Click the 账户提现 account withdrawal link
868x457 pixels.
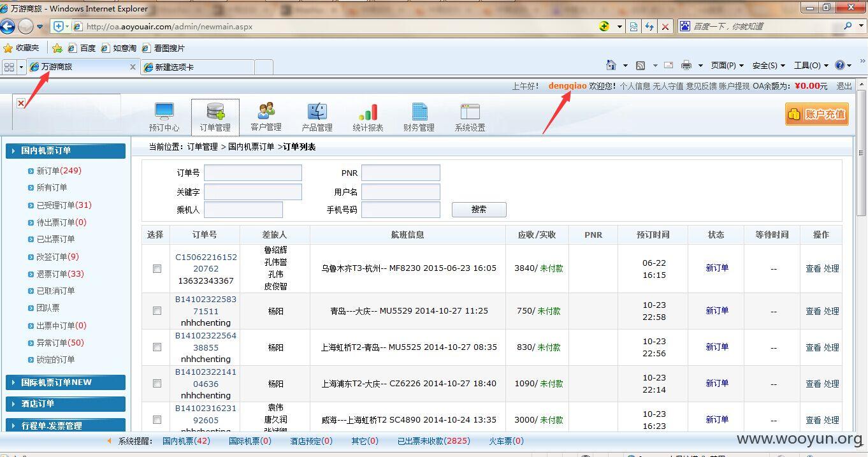[x=734, y=85]
